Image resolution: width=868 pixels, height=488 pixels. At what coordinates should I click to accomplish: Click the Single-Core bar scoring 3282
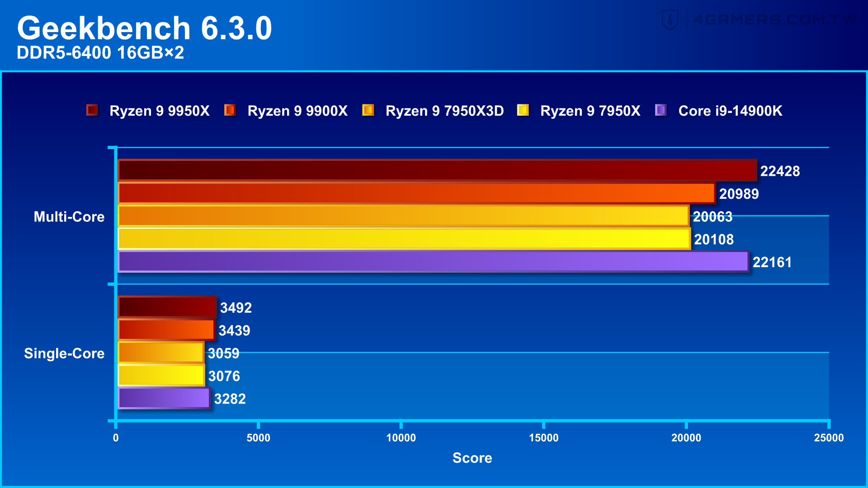(x=164, y=398)
